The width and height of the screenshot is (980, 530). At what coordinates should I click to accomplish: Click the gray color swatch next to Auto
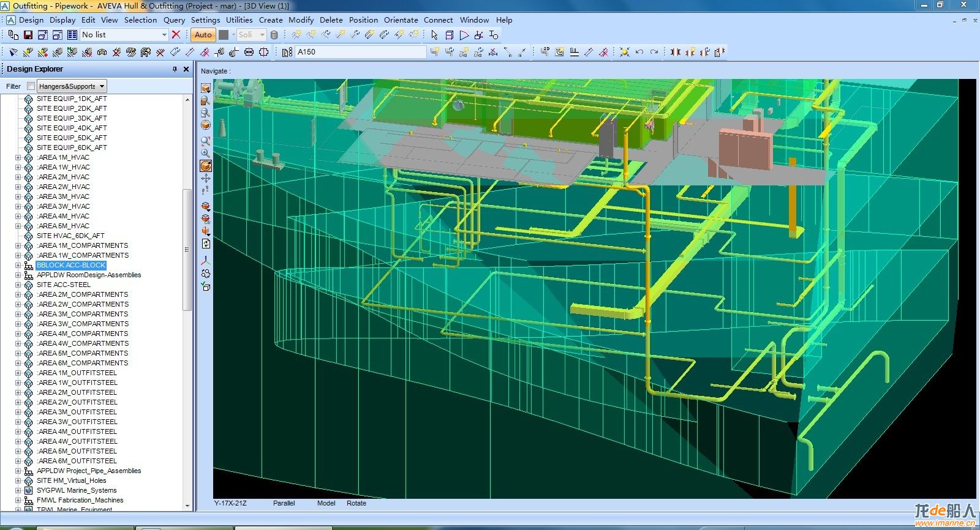click(x=224, y=35)
